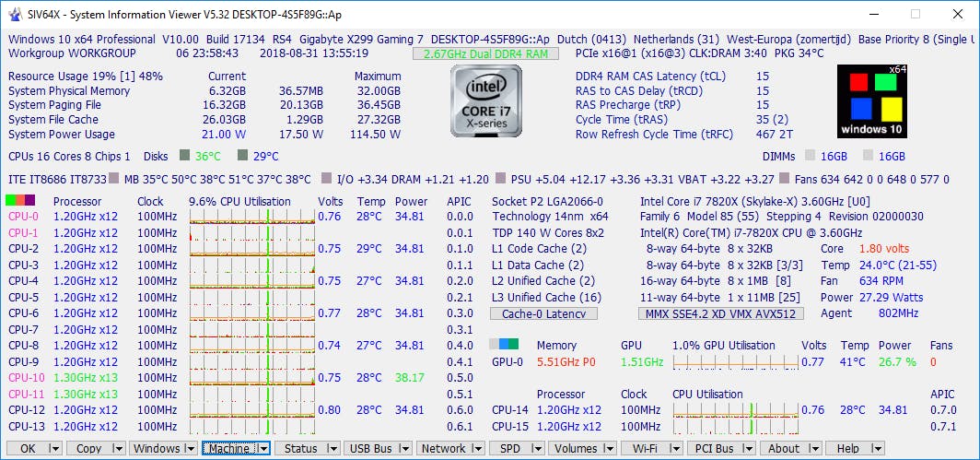Click the GPU color legend above GPU-0
This screenshot has width=980, height=460.
tap(504, 344)
